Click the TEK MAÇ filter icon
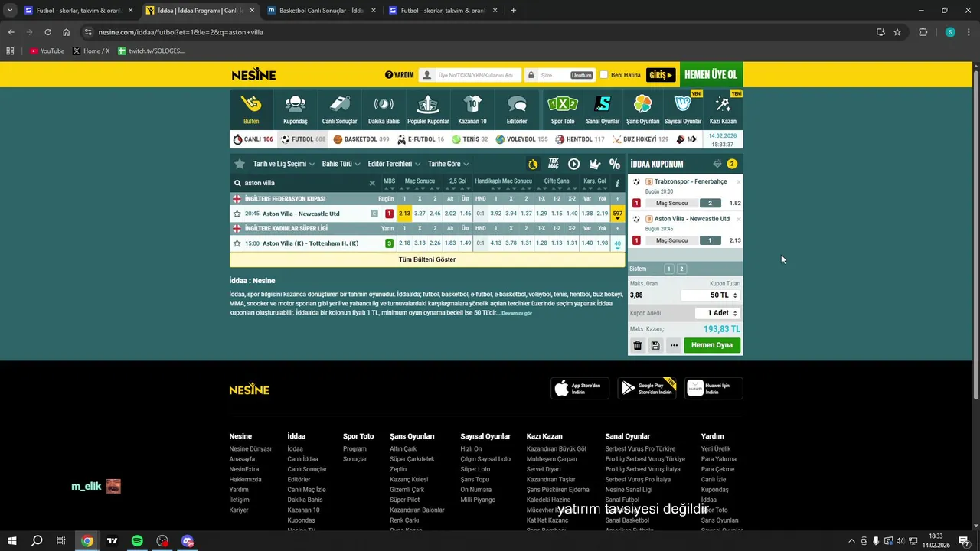The height and width of the screenshot is (551, 980). click(x=554, y=164)
